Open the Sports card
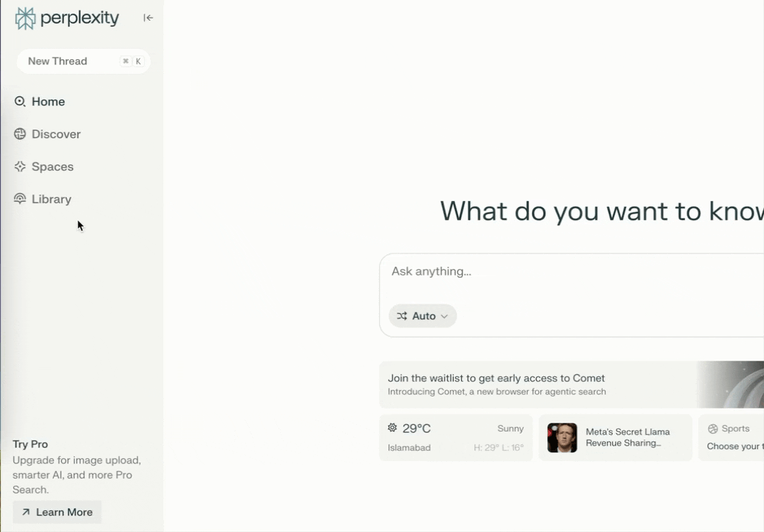764x532 pixels. tap(731, 437)
